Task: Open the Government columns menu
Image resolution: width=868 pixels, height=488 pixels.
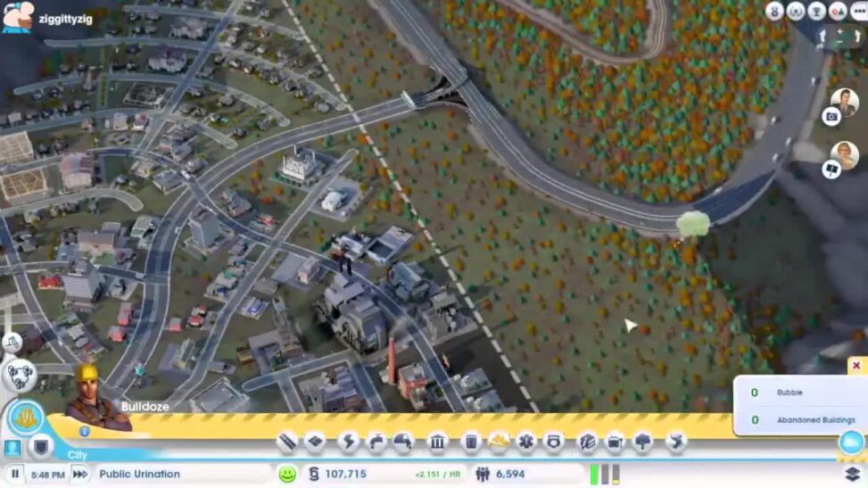Action: pos(437,442)
